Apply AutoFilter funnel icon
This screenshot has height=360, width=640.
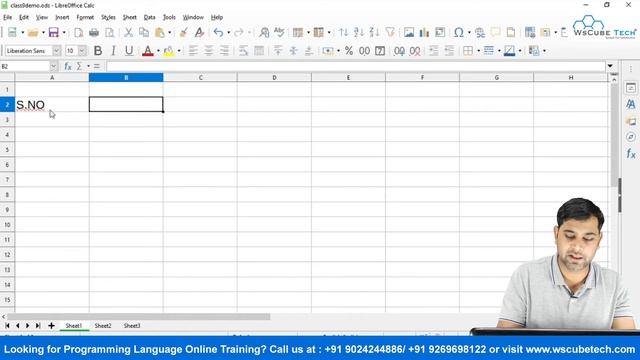(390, 32)
